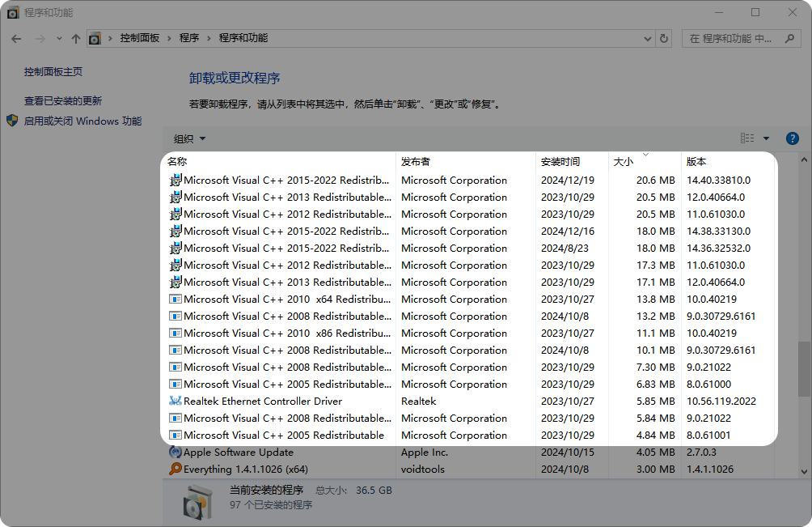
Task: Click the search magnifier icon
Action: (789, 38)
